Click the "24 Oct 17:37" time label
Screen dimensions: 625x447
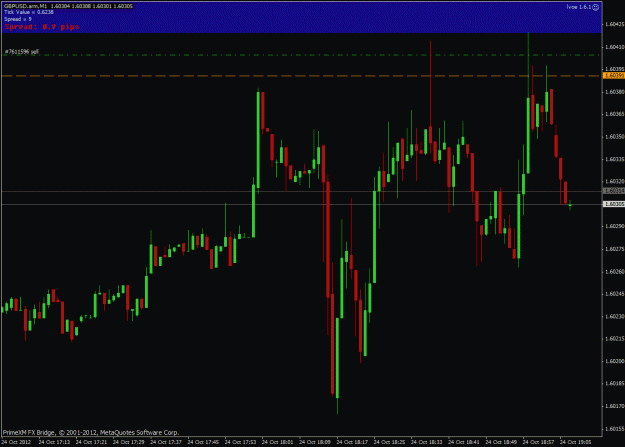166,442
